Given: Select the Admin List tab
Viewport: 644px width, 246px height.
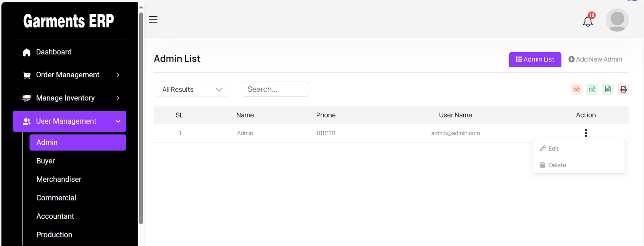Looking at the screenshot, I should [x=535, y=59].
